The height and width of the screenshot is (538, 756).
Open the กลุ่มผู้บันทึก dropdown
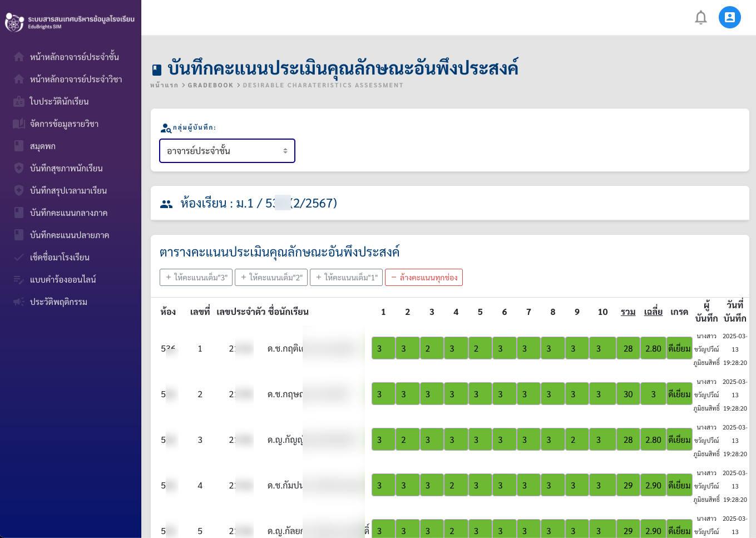point(227,151)
